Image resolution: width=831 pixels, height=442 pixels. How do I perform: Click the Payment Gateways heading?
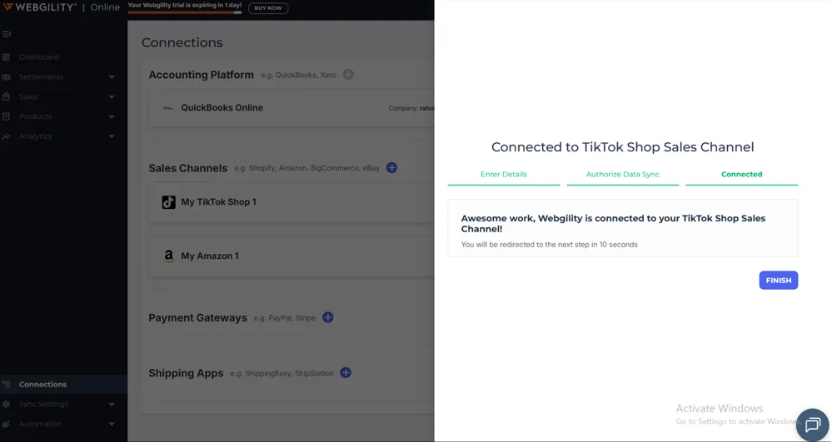tap(198, 318)
